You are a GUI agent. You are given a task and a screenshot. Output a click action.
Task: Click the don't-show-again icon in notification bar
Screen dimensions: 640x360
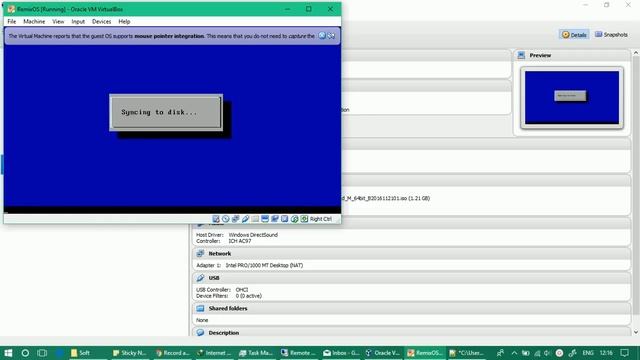[x=331, y=36]
